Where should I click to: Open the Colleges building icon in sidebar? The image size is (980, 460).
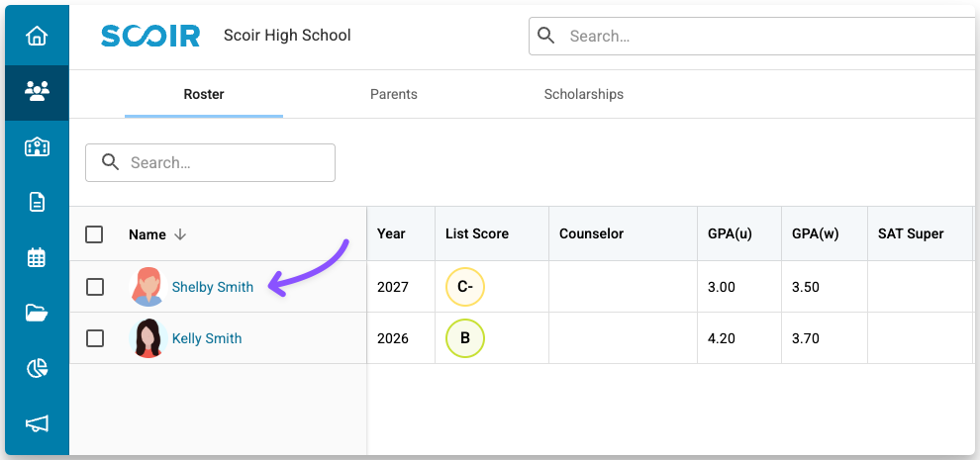tap(37, 147)
